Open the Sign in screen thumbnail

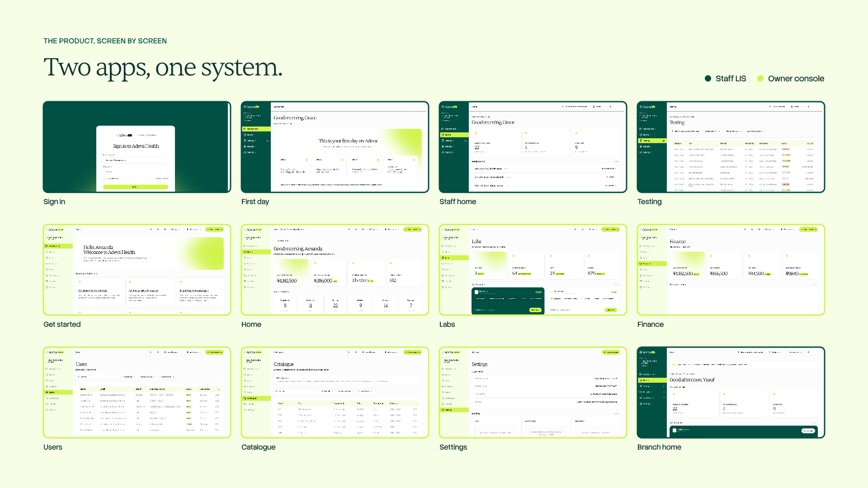[137, 147]
